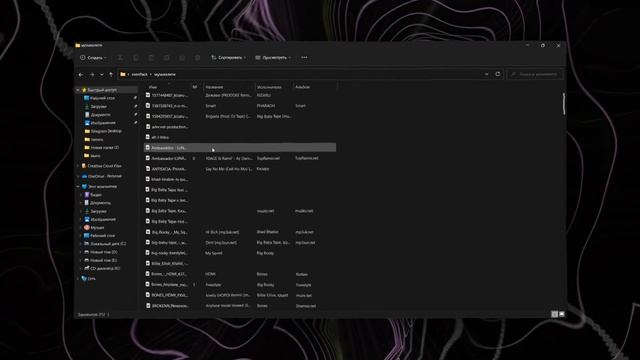This screenshot has width=640, height=360.
Task: Open Загрузки under Этот компьютер
Action: pyautogui.click(x=98, y=211)
